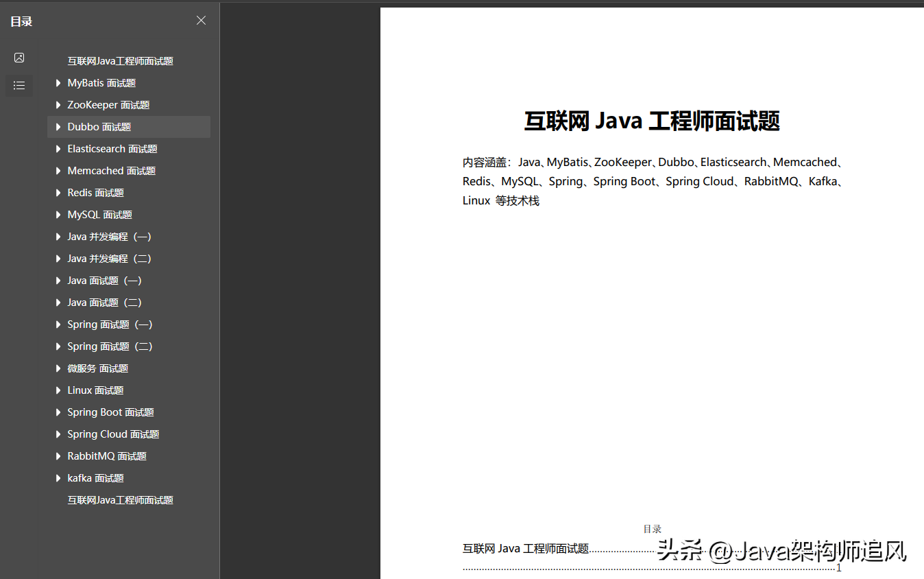Expand the Linux 面试题 arrow

(x=58, y=390)
